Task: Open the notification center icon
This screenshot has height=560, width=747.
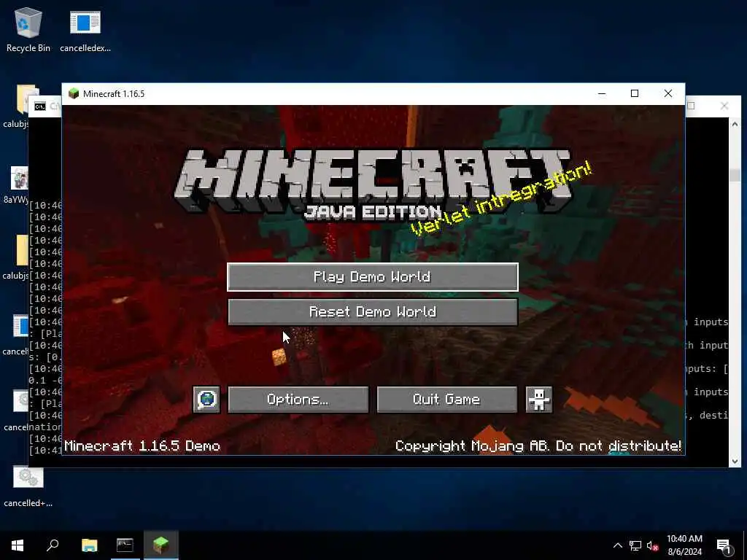Action: (x=724, y=545)
